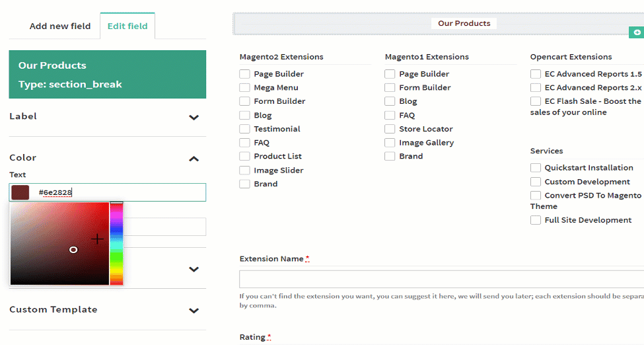Click the hue rainbow slider strip
The image size is (644, 345).
[x=116, y=244]
